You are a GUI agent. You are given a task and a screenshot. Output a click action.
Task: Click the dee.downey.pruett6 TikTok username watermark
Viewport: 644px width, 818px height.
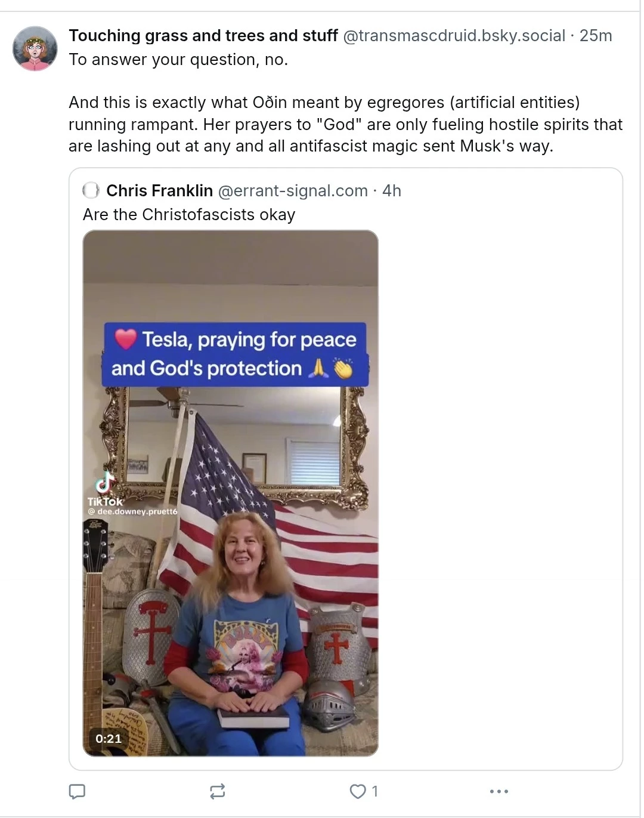132,511
